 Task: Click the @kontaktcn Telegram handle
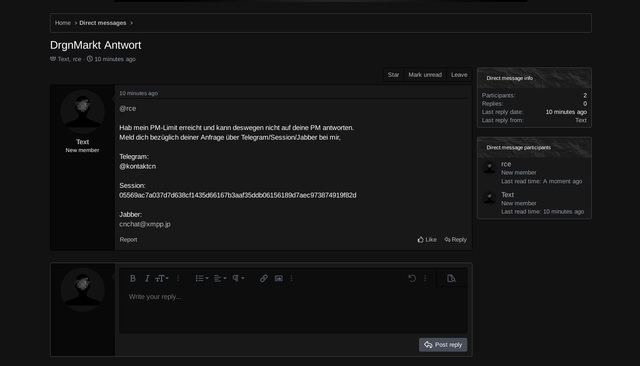tap(138, 166)
